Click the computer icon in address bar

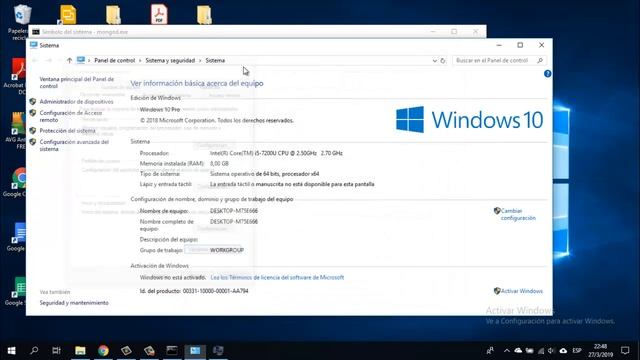pos(81,60)
